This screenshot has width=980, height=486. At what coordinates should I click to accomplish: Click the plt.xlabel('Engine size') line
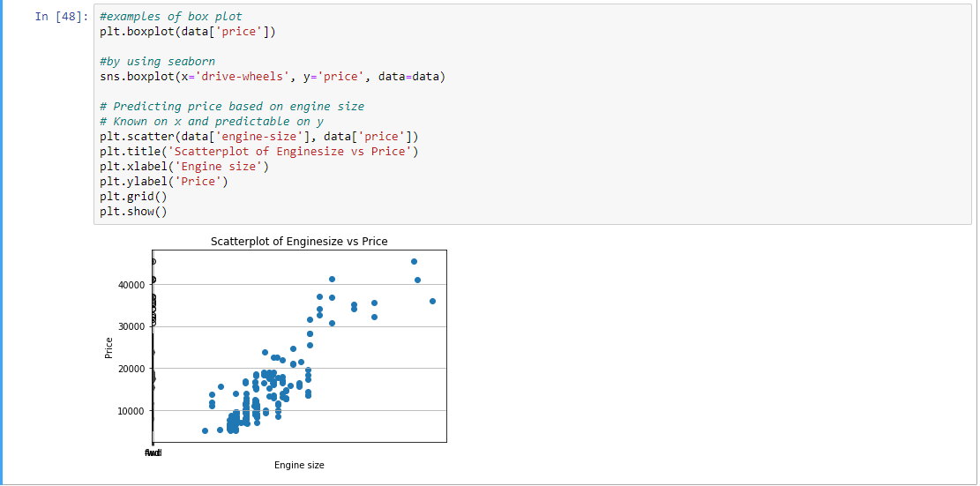(x=184, y=166)
